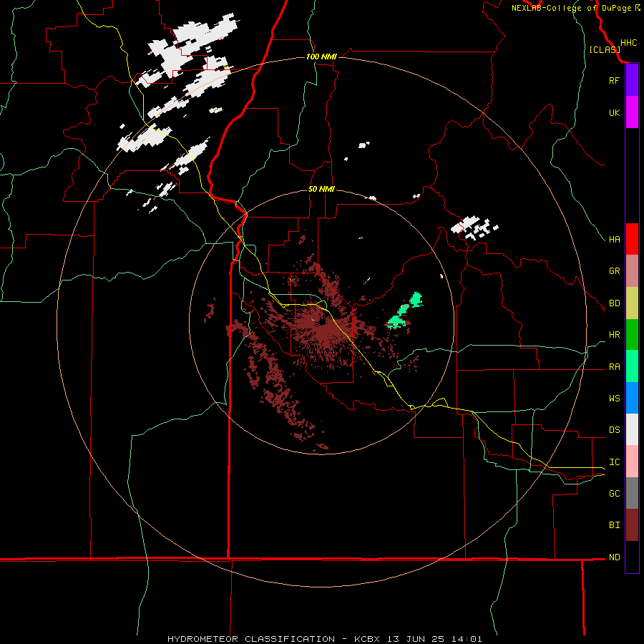
Task: Click the RF legend label
Action: tap(614, 80)
